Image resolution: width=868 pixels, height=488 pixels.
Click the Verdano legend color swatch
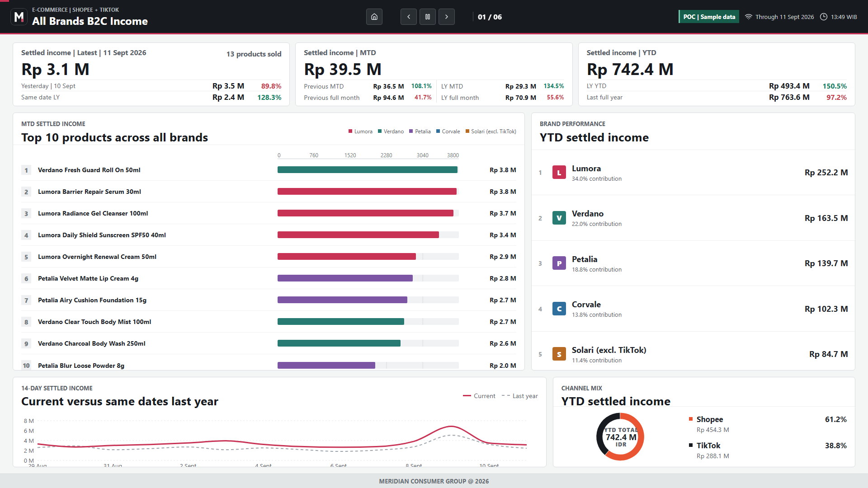click(x=380, y=131)
